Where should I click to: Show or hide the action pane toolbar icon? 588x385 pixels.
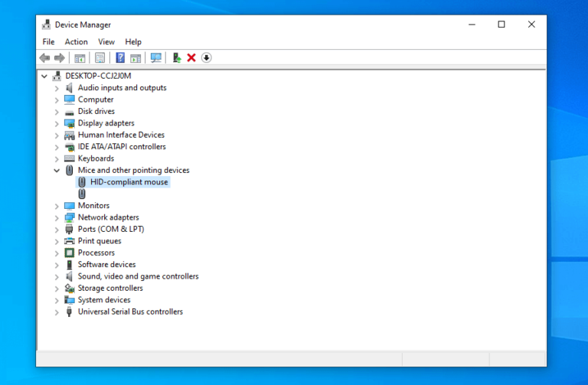point(136,57)
